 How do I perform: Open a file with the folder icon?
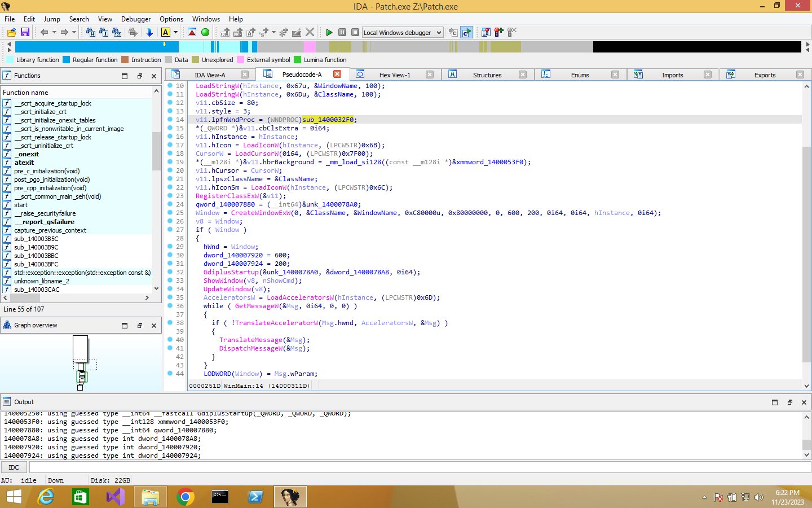point(11,32)
